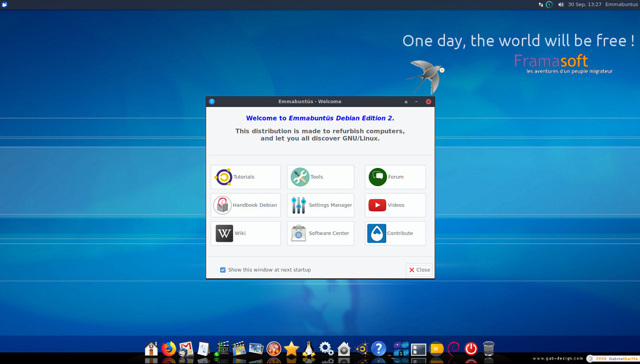Open the video clapperboard icon in the dock

tap(239, 349)
